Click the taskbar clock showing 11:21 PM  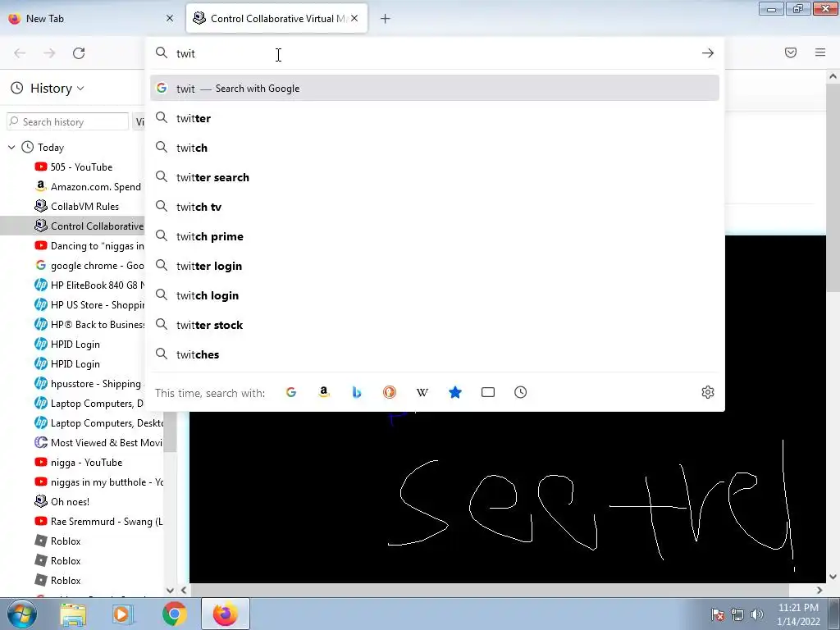798,614
